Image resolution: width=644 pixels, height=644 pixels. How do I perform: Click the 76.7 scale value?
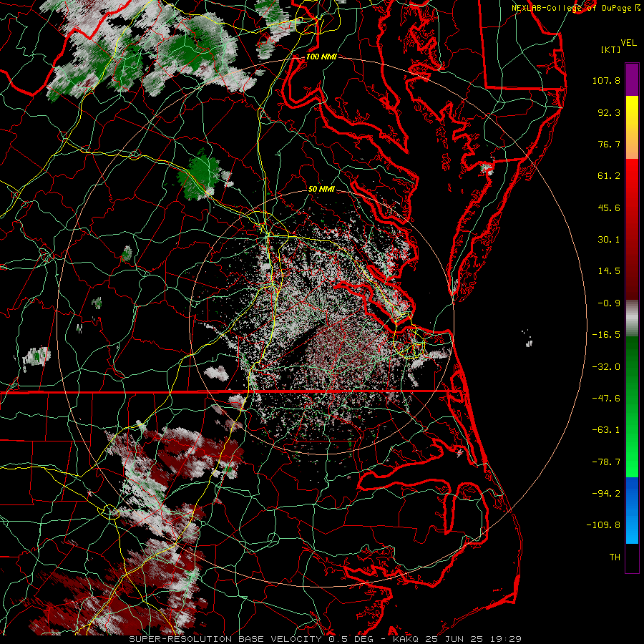pyautogui.click(x=609, y=144)
